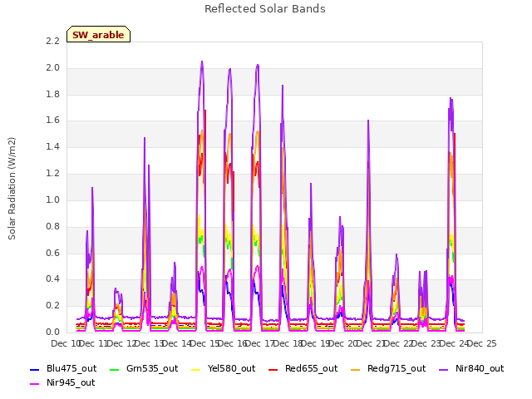The width and height of the screenshot is (532, 399).
Task: Click the 1.6 y-axis tick label
Action: click(x=52, y=120)
